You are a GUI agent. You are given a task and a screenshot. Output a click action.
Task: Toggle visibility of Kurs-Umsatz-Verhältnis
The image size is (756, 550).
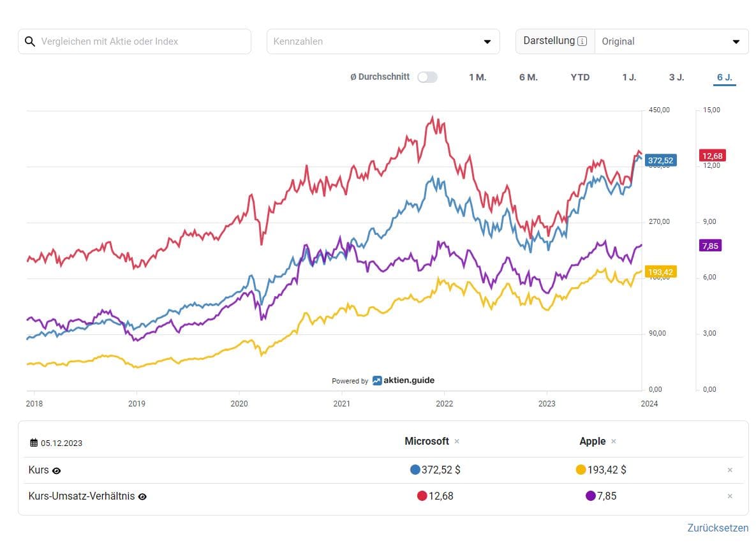[142, 496]
